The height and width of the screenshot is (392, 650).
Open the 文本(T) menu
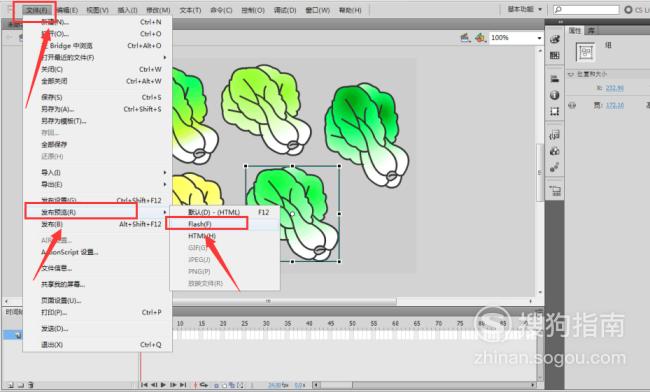pyautogui.click(x=190, y=10)
